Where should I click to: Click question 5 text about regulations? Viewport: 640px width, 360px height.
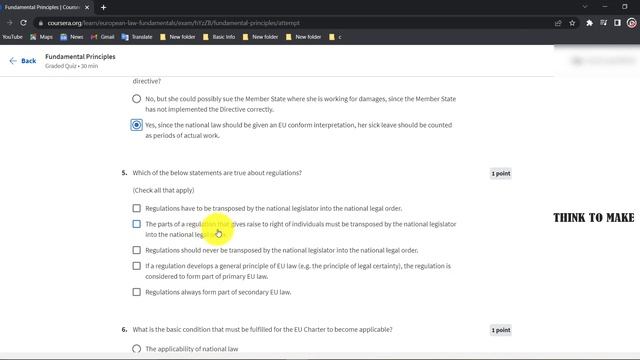217,173
